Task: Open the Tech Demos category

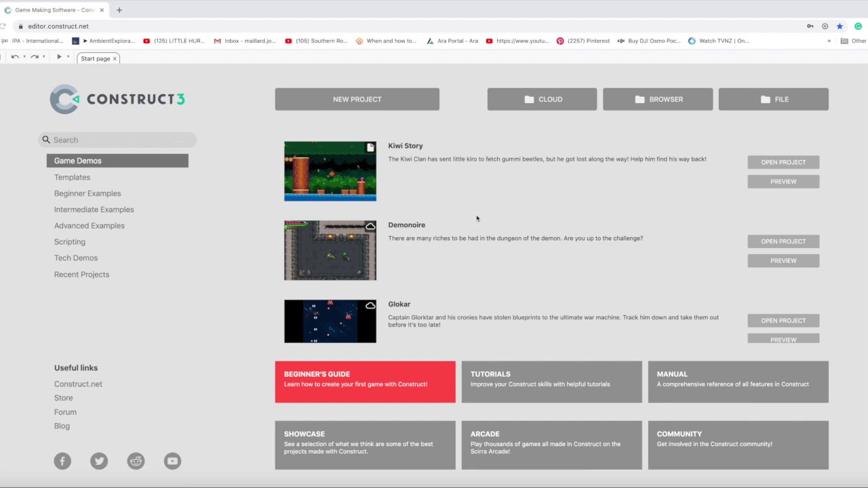Action: click(76, 258)
